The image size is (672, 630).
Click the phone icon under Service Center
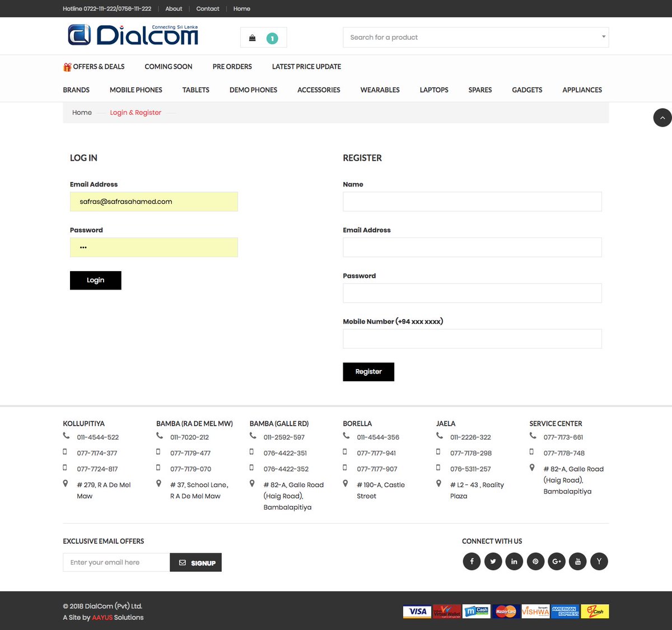click(x=533, y=436)
